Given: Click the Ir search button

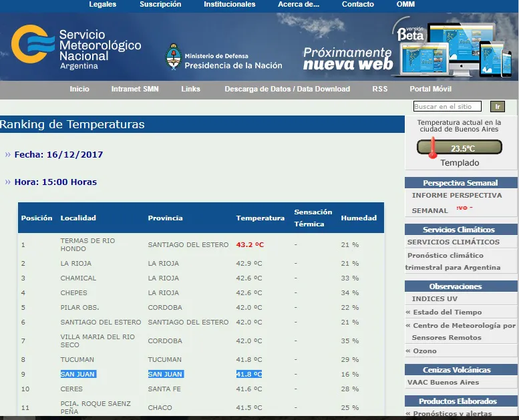Looking at the screenshot, I should click(x=498, y=106).
